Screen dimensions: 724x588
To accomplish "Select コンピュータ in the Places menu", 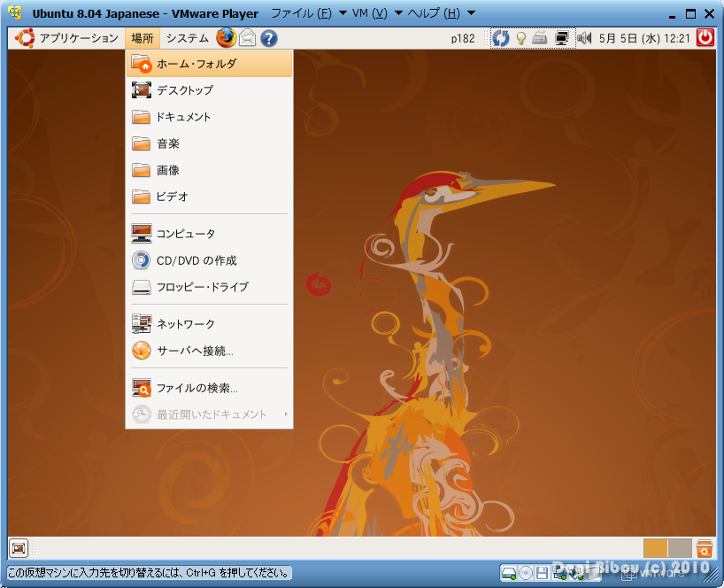I will pyautogui.click(x=209, y=234).
